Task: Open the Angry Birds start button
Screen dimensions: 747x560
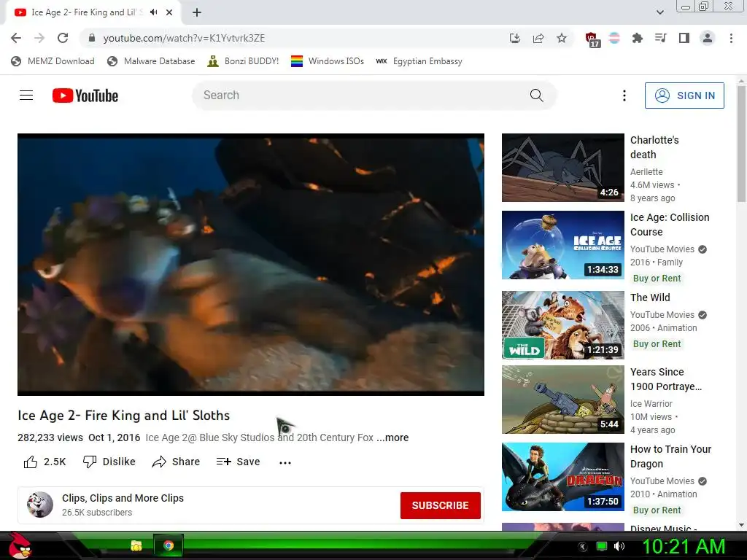Action: tap(20, 545)
